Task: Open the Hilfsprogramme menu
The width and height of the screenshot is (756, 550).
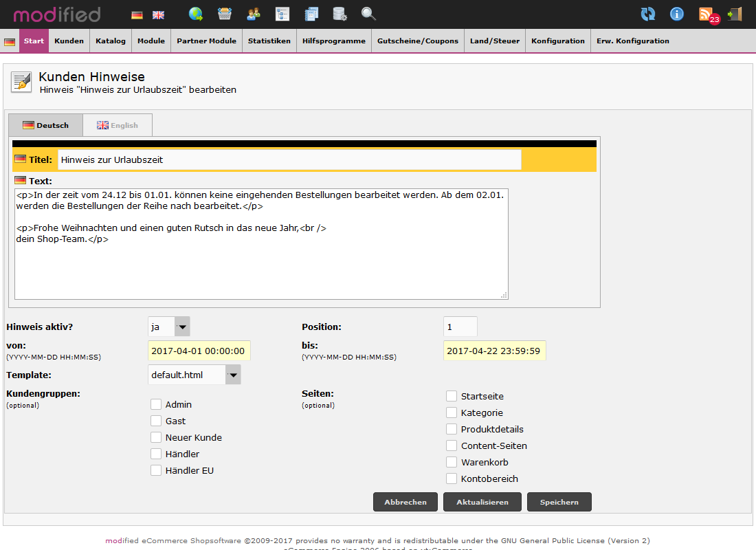Action: [x=334, y=41]
